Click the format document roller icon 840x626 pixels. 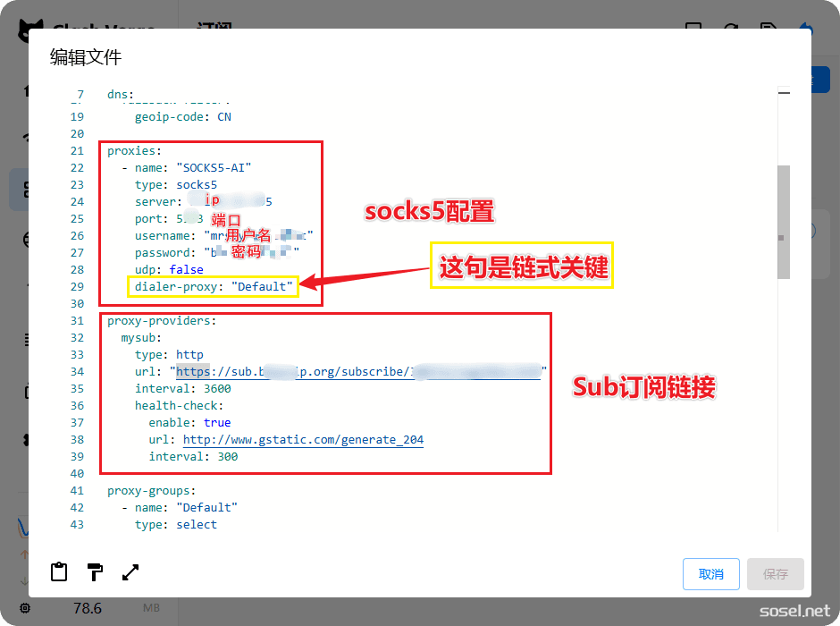95,572
